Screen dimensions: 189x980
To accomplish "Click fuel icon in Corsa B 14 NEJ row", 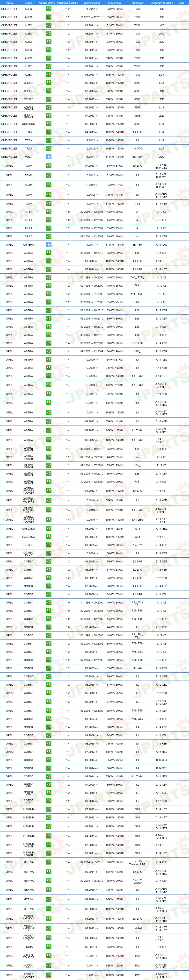I will pos(48,776).
